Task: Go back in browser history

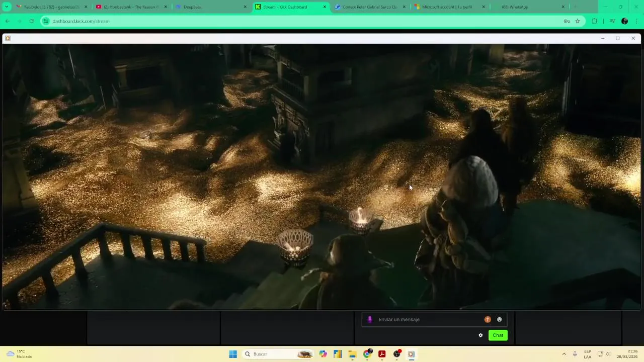Action: [8, 21]
